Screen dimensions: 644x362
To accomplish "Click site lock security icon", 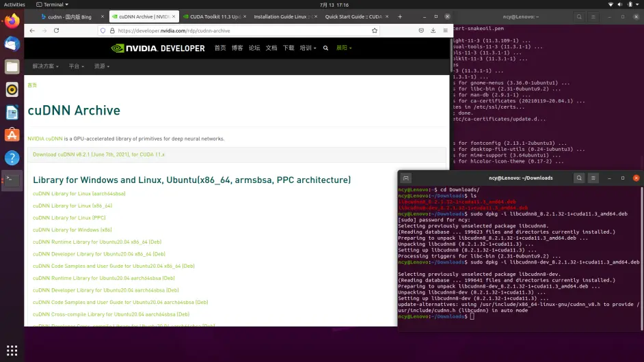I will [112, 30].
